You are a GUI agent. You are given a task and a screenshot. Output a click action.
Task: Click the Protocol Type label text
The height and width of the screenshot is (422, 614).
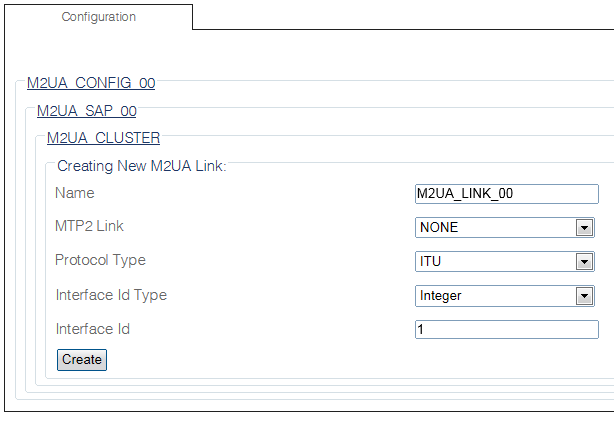coord(100,260)
